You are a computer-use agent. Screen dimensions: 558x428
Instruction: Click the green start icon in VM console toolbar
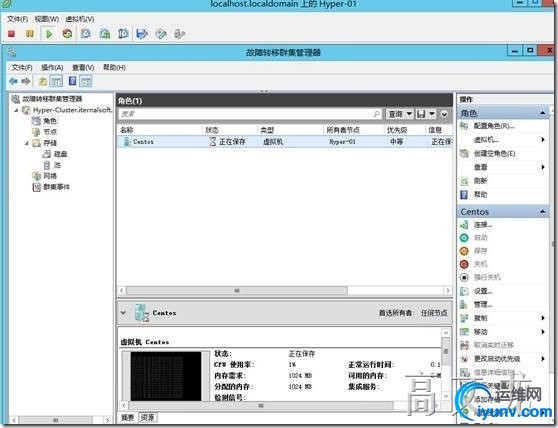[x=49, y=34]
